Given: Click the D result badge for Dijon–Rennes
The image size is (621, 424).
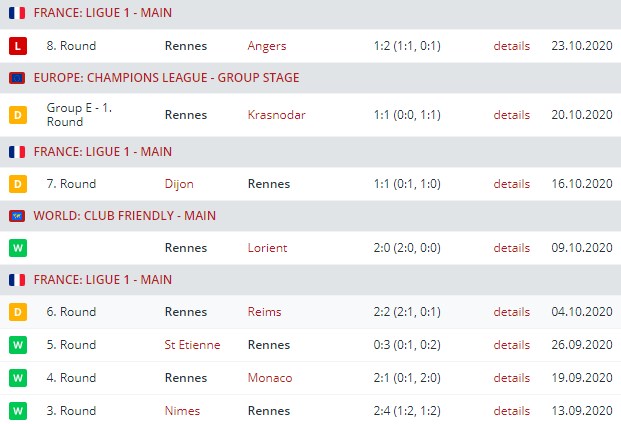Looking at the screenshot, I should click(x=16, y=184).
